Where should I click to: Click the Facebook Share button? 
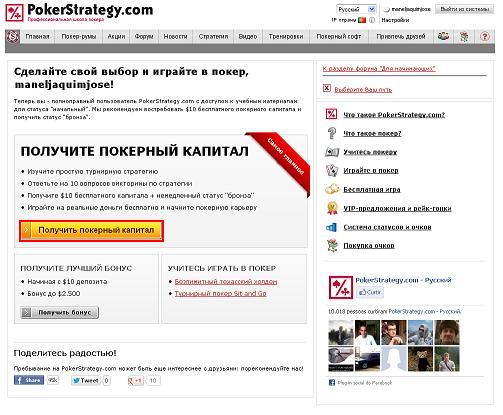(29, 380)
